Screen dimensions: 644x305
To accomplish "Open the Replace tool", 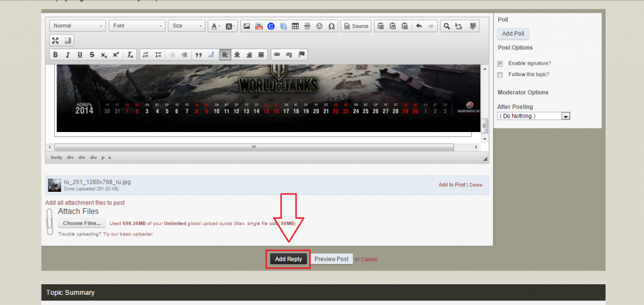I will pyautogui.click(x=458, y=26).
